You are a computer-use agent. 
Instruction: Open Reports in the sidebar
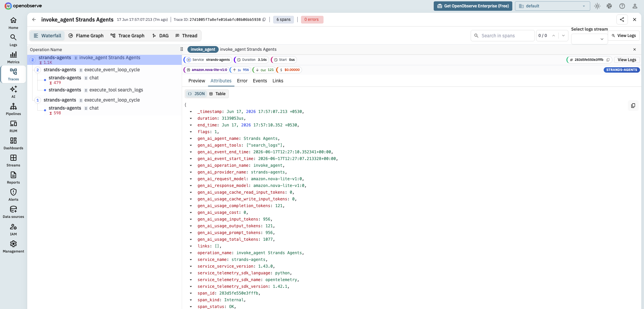coord(13,178)
